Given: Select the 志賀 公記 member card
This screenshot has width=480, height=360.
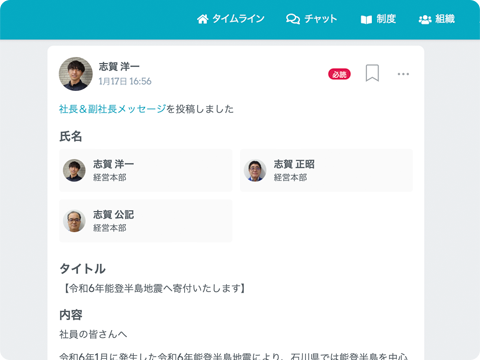Looking at the screenshot, I should click(x=146, y=221).
